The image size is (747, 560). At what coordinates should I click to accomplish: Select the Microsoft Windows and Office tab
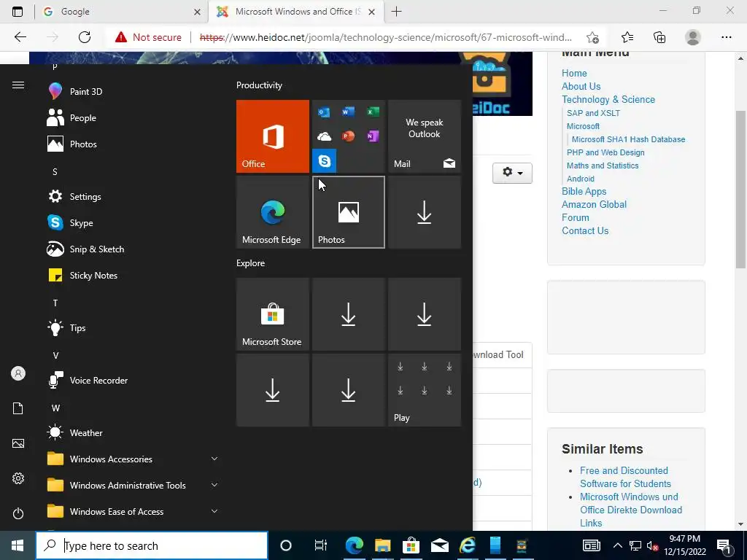[296, 12]
